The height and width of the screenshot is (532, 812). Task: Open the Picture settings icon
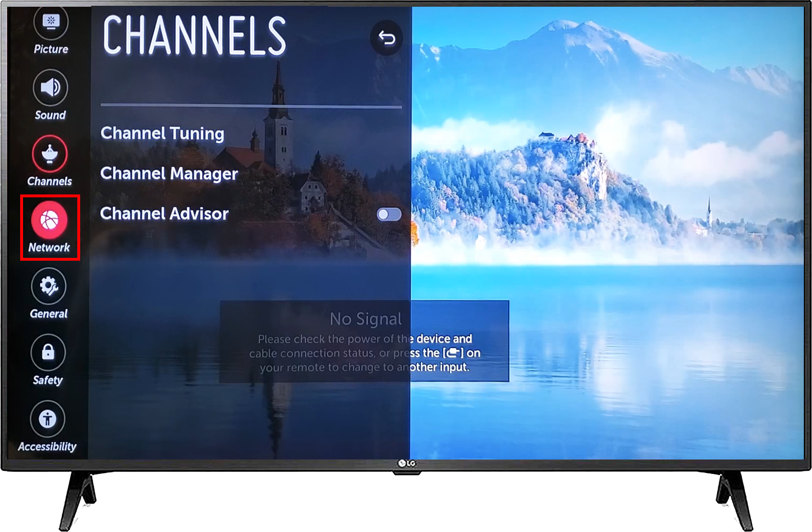coord(50,22)
